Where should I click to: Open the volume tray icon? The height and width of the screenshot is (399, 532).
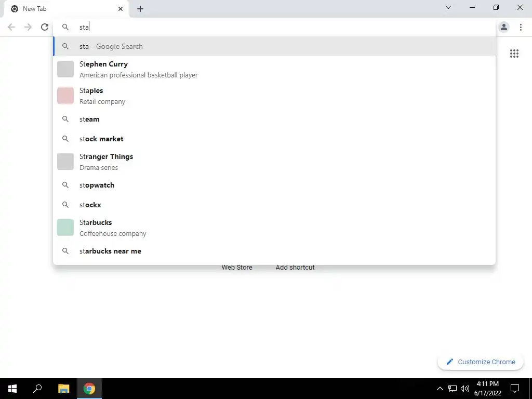click(465, 389)
